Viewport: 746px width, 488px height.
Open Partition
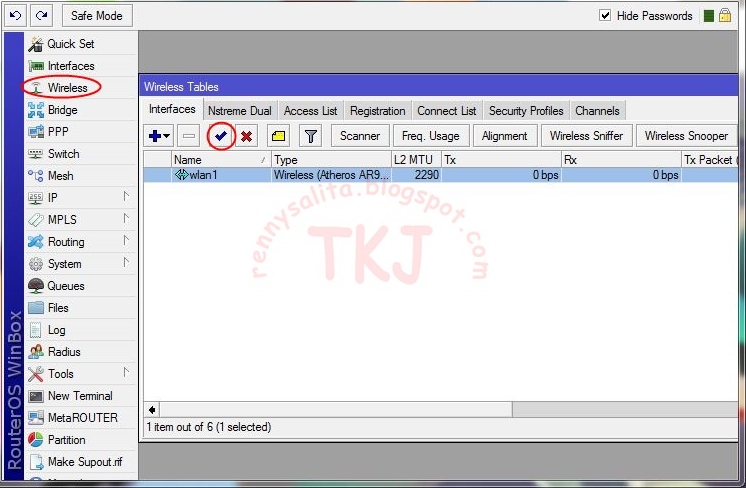point(81,439)
